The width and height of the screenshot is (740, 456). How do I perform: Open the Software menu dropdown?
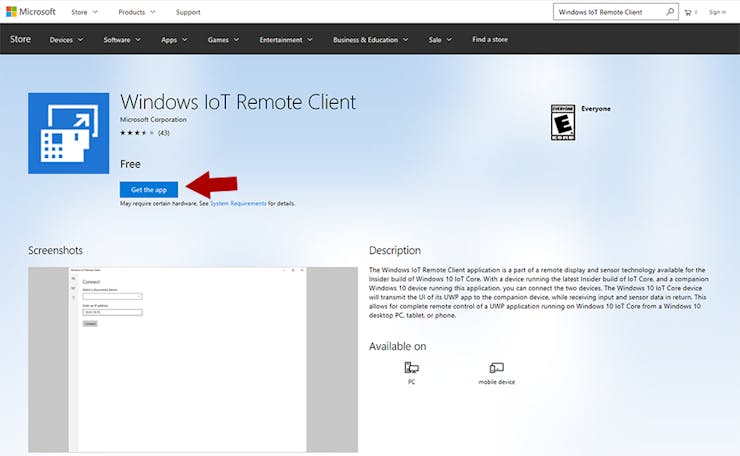coord(122,40)
